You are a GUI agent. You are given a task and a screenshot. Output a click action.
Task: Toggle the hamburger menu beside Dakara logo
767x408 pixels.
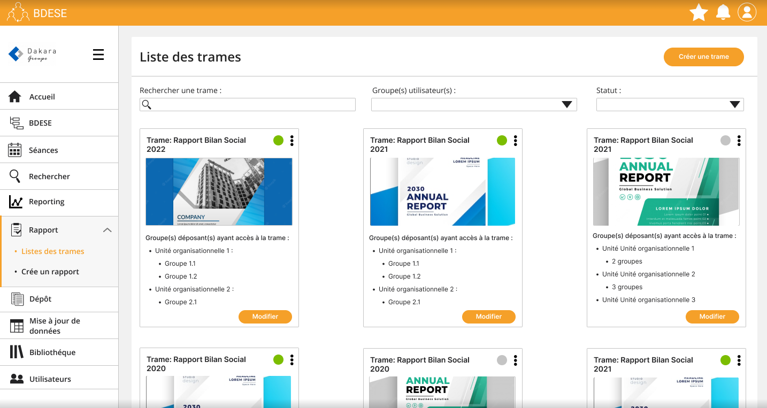point(98,55)
